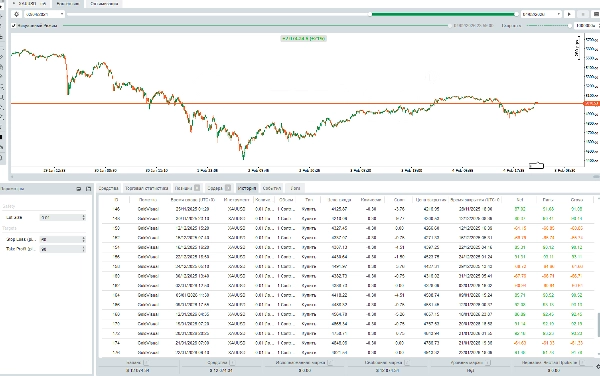Open the События tab
The width and height of the screenshot is (600, 376).
(272, 188)
